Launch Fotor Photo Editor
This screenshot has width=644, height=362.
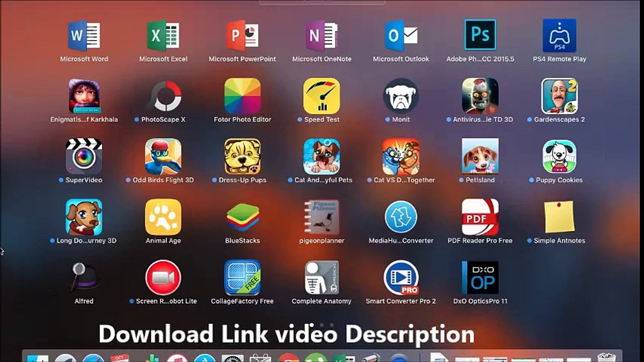click(242, 96)
